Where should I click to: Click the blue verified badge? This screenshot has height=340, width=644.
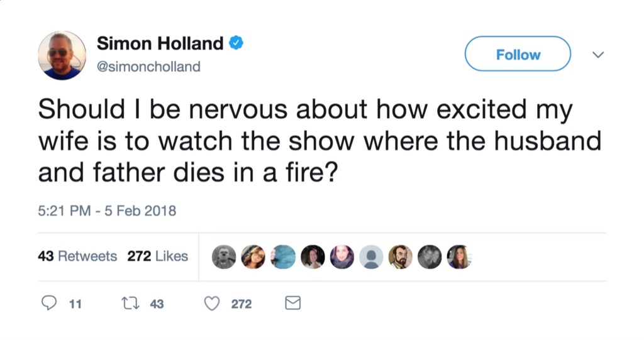(x=236, y=43)
